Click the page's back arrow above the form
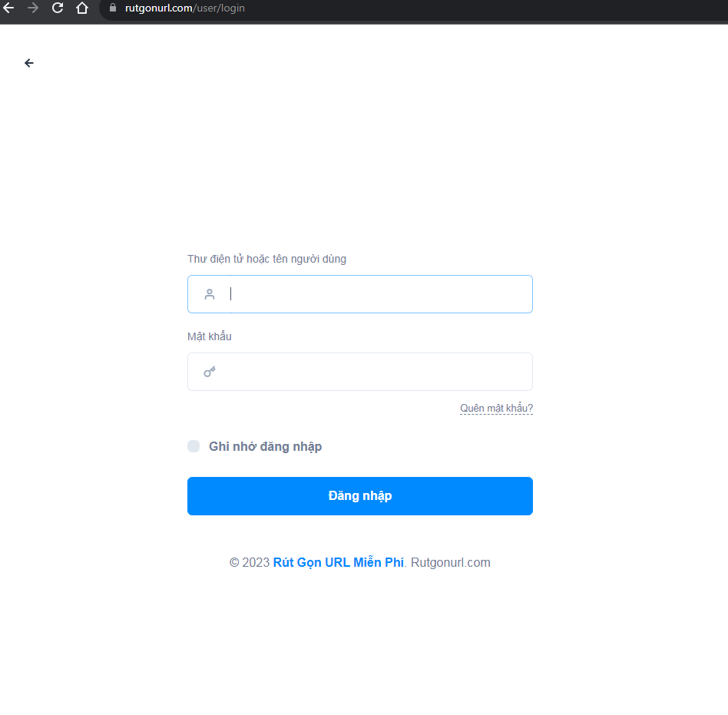This screenshot has width=728, height=715. pyautogui.click(x=29, y=63)
